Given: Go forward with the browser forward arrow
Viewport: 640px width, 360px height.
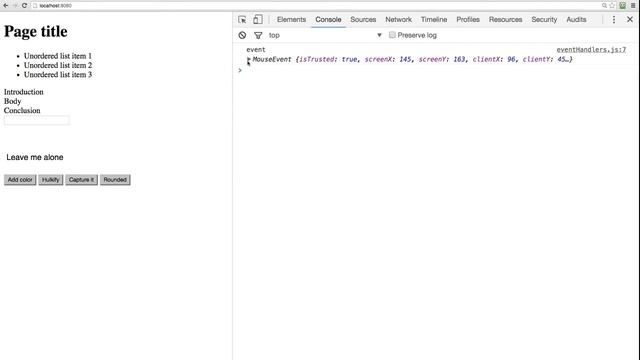Looking at the screenshot, I should pyautogui.click(x=15, y=5).
